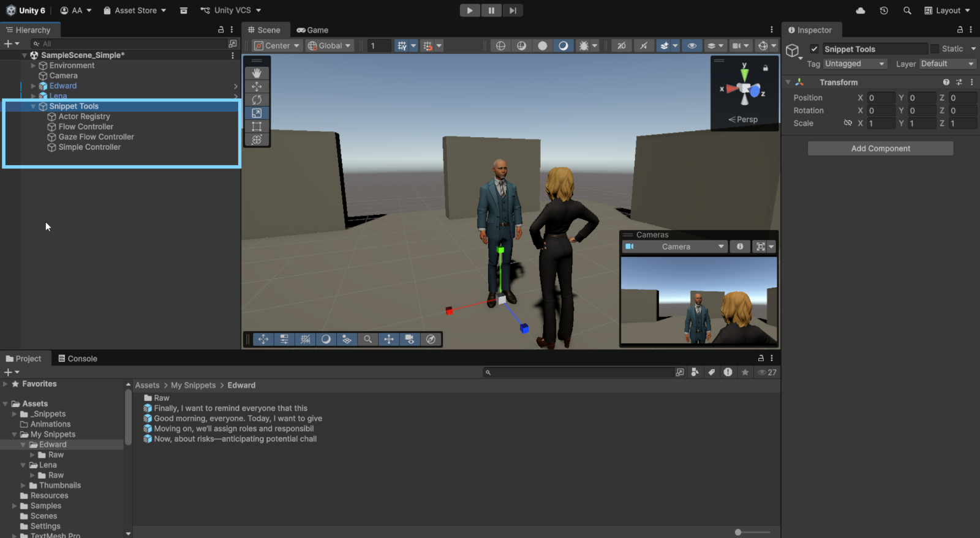Screen dimensions: 980x538
Task: Select the 'Good morning, everyone' snippet asset
Action: tap(238, 419)
